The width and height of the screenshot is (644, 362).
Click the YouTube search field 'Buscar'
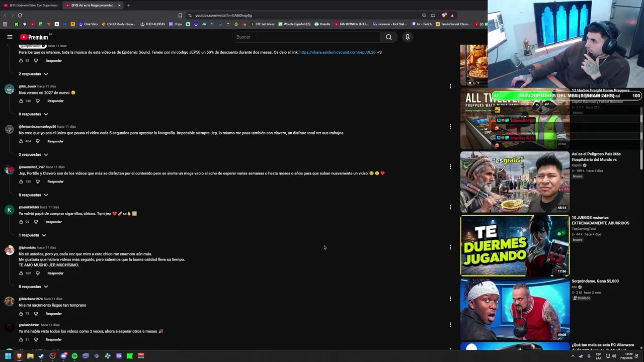[307, 37]
